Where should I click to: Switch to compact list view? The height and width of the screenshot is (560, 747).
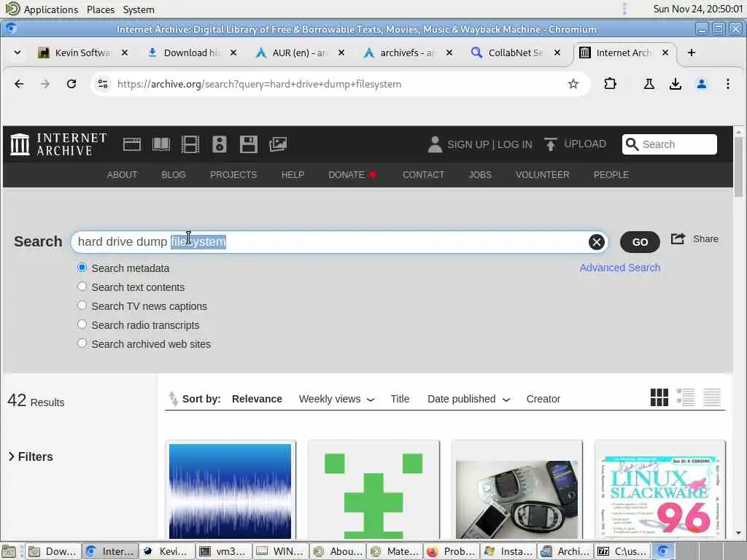coord(712,397)
